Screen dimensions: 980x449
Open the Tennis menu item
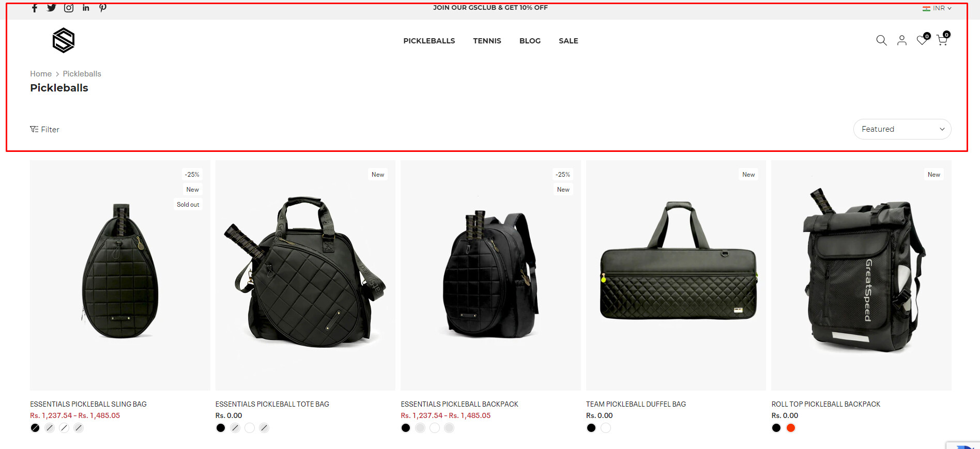487,41
